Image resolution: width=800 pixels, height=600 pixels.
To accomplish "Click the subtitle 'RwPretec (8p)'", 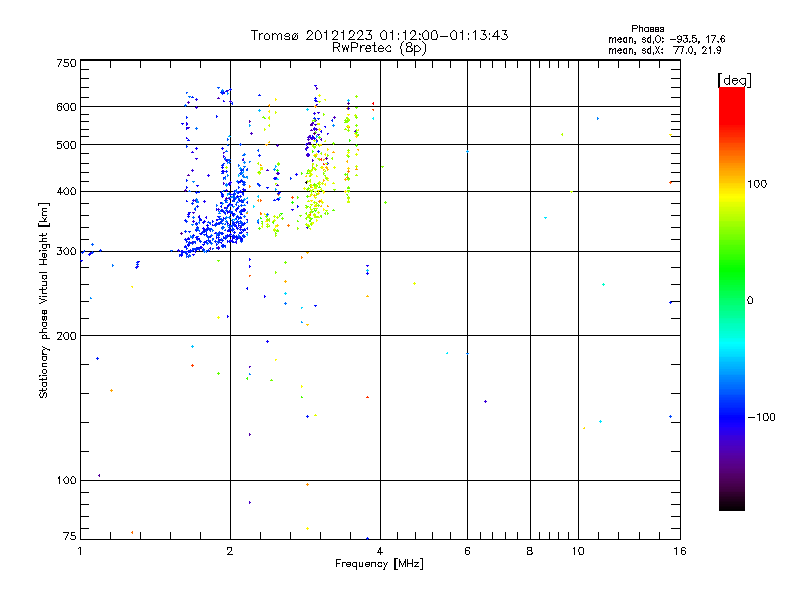I will [x=379, y=48].
